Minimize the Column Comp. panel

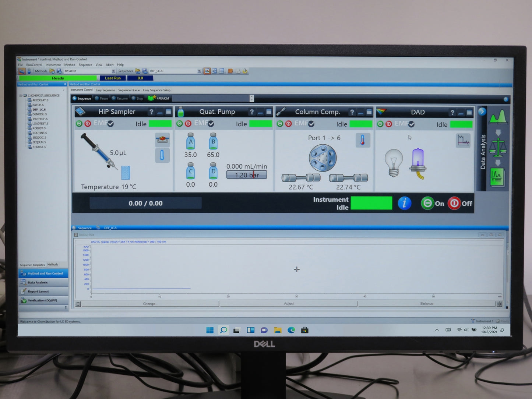pyautogui.click(x=361, y=112)
